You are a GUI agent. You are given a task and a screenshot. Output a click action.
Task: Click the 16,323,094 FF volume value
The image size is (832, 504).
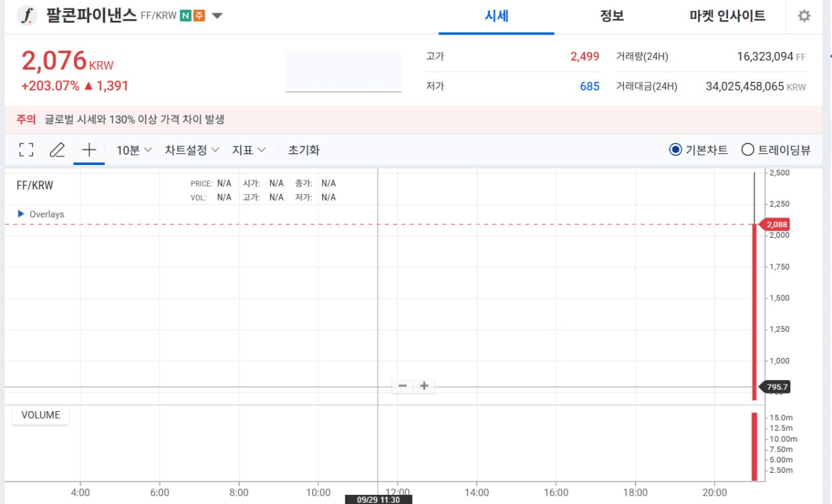click(x=772, y=57)
